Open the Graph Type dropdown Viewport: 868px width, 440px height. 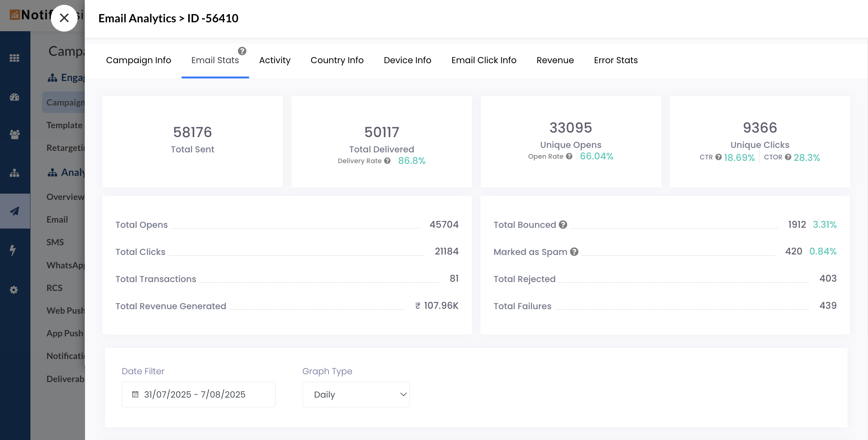(356, 394)
